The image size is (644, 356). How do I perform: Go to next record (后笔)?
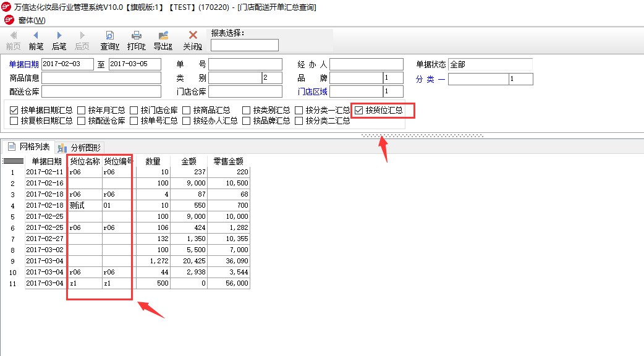coord(59,40)
